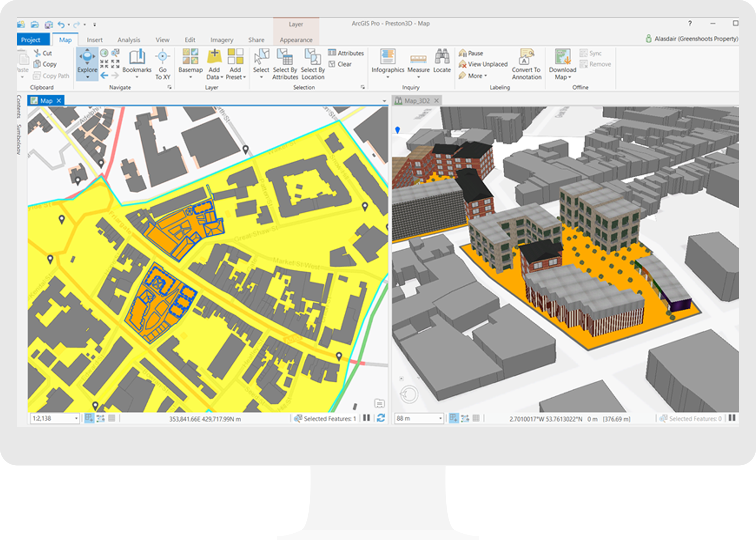Click the Full Extent globe icon

[104, 53]
